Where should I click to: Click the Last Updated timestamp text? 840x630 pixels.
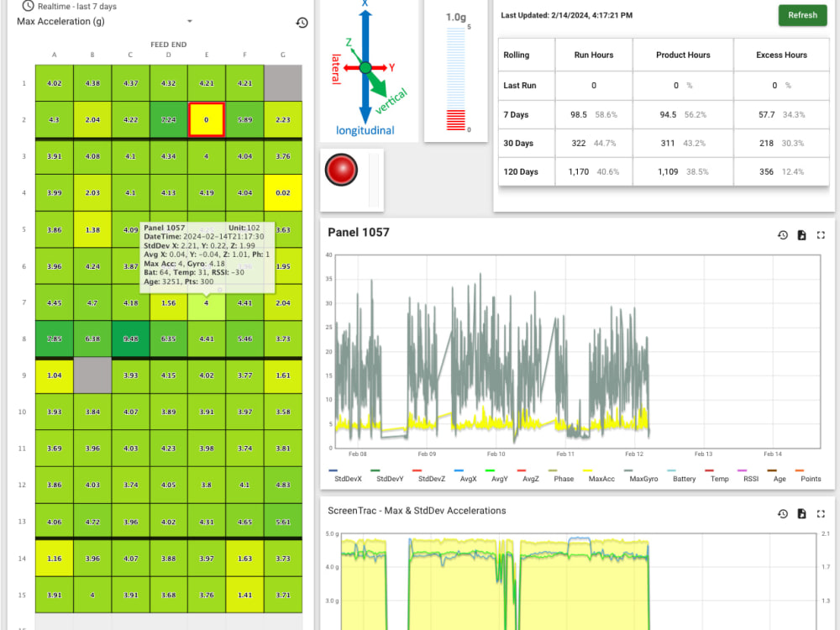point(566,15)
